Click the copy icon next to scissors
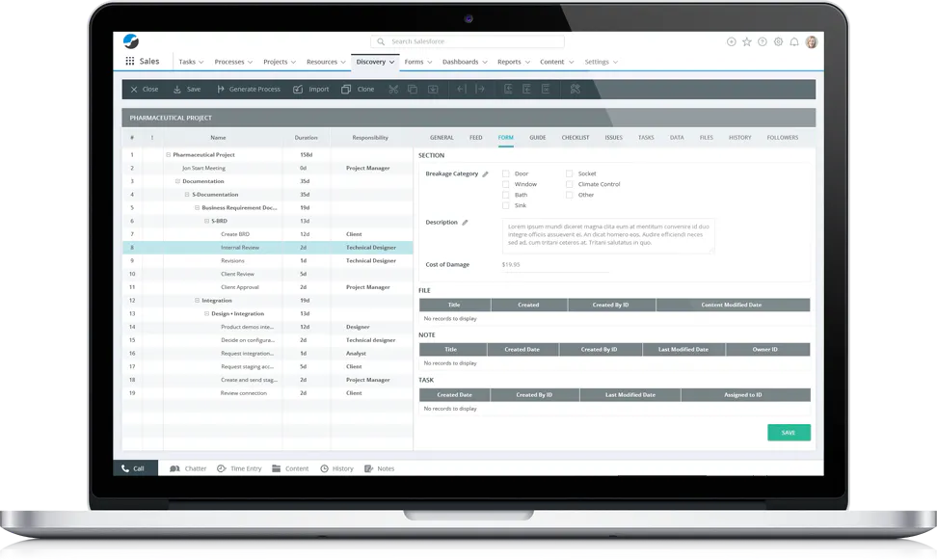This screenshot has width=937, height=560. tap(413, 89)
